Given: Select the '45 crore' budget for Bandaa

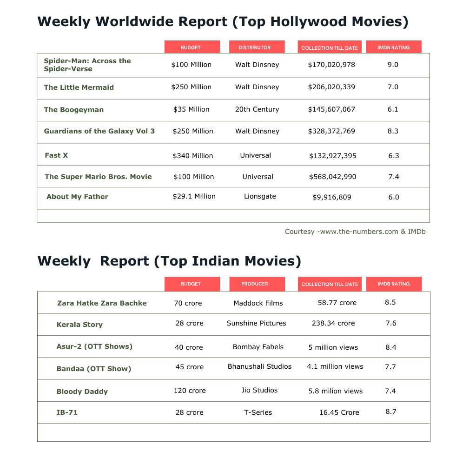Looking at the screenshot, I should pos(190,367).
